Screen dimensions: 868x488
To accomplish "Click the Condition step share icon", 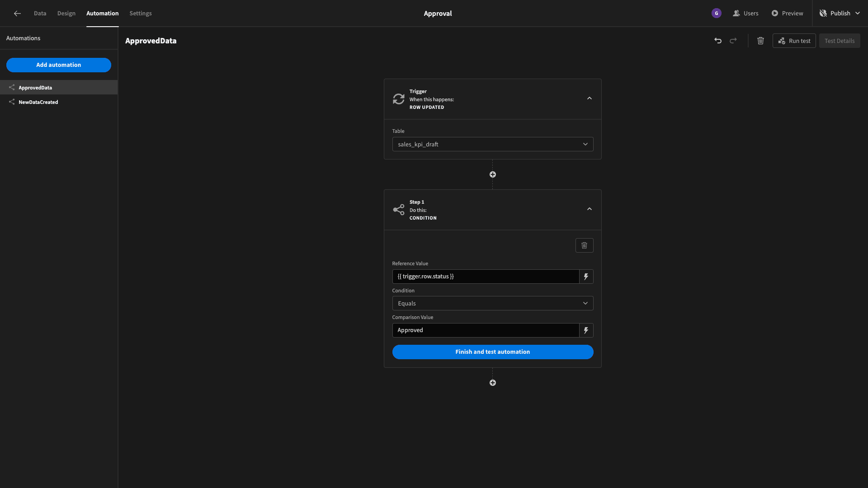I will [x=399, y=210].
